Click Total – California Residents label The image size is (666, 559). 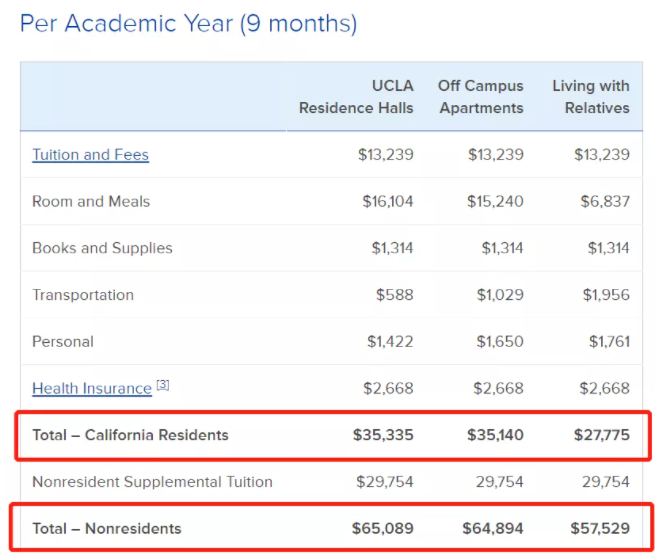[130, 435]
